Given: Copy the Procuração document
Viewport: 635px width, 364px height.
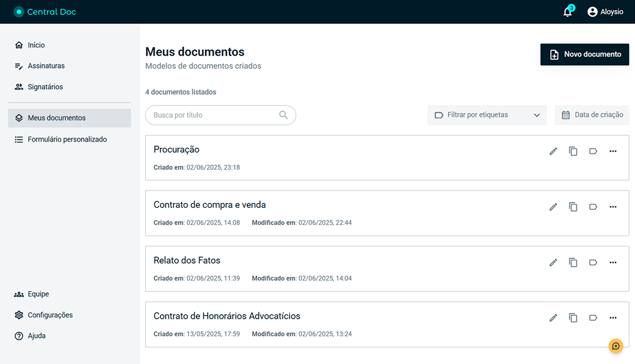Looking at the screenshot, I should (x=573, y=151).
